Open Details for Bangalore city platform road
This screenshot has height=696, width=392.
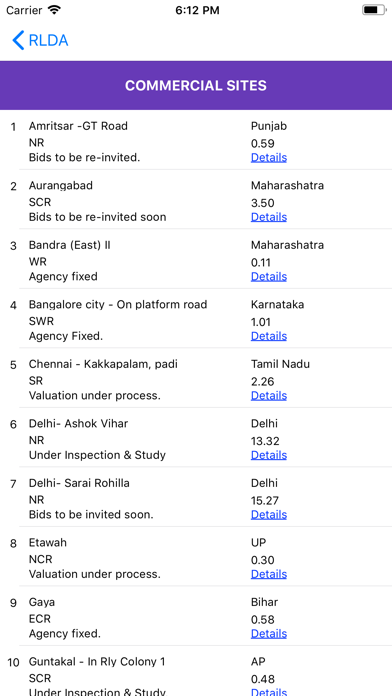269,336
